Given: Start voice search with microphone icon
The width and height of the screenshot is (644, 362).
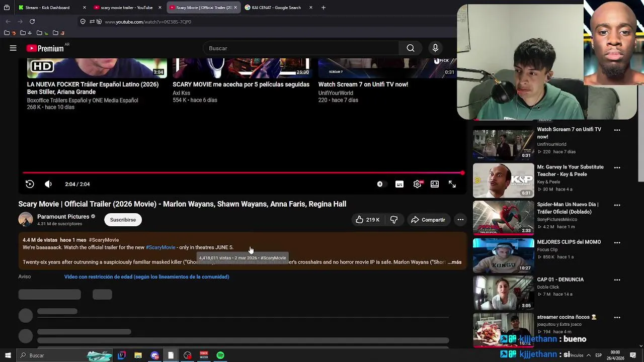Looking at the screenshot, I should tap(435, 48).
